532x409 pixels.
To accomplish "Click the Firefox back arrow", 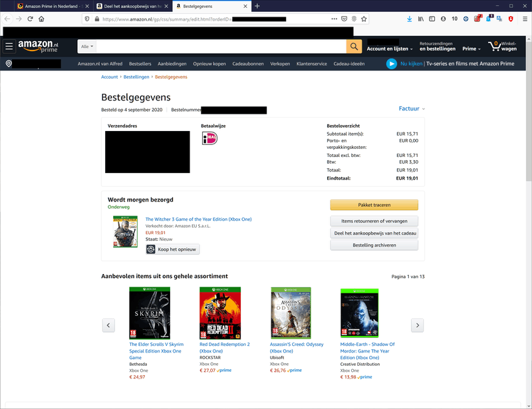I will 7,19.
